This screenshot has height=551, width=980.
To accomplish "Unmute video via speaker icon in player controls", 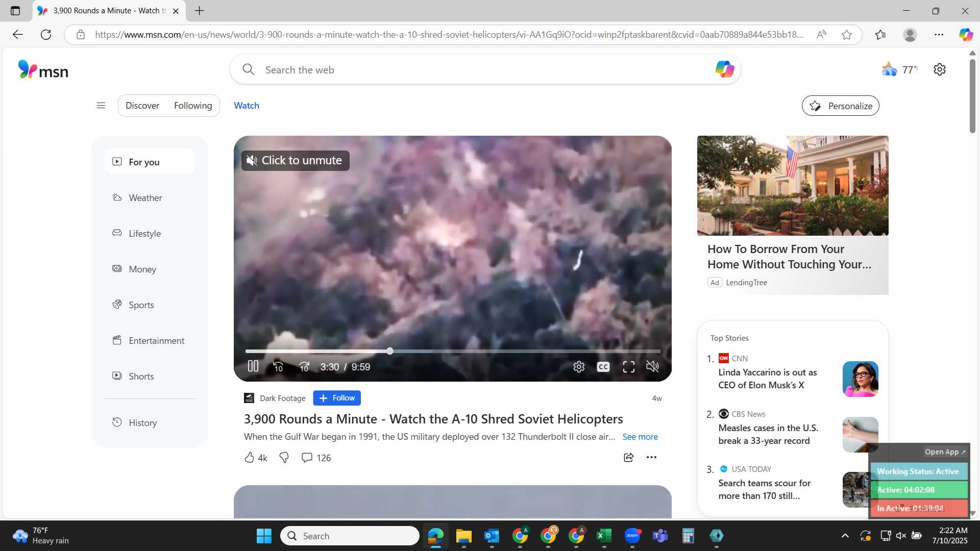I will click(x=653, y=366).
